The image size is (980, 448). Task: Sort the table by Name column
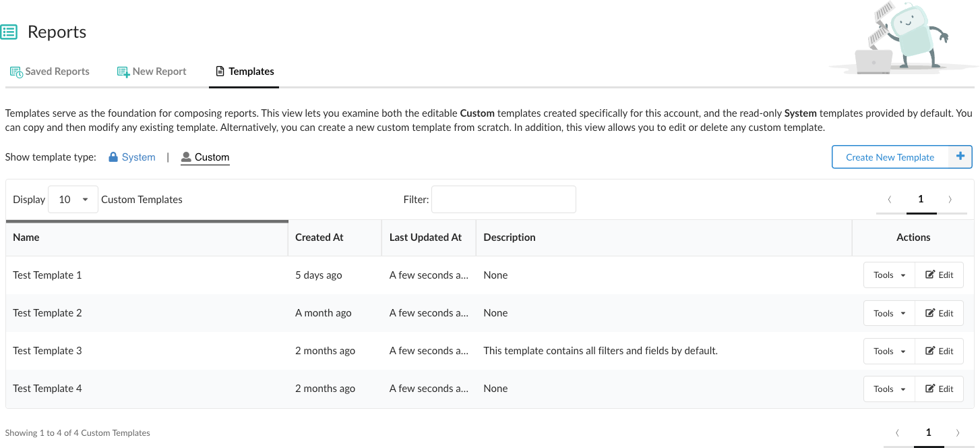(26, 237)
